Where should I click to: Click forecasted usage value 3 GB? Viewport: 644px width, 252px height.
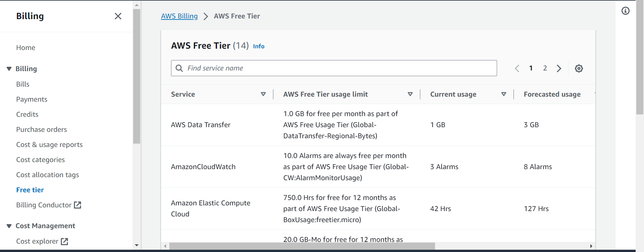531,125
